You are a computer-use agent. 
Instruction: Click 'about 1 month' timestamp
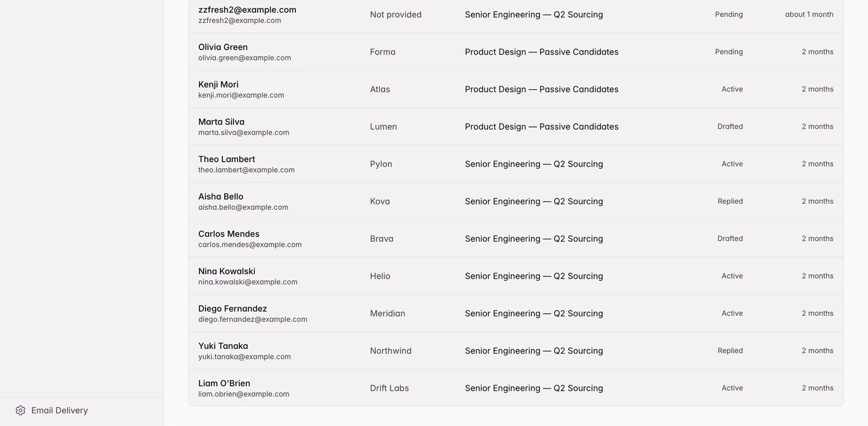[809, 14]
